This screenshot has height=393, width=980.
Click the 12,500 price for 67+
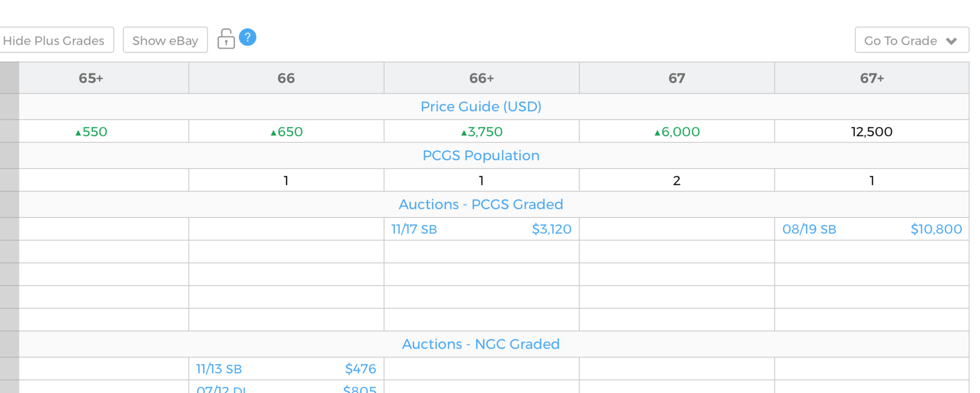(x=872, y=132)
